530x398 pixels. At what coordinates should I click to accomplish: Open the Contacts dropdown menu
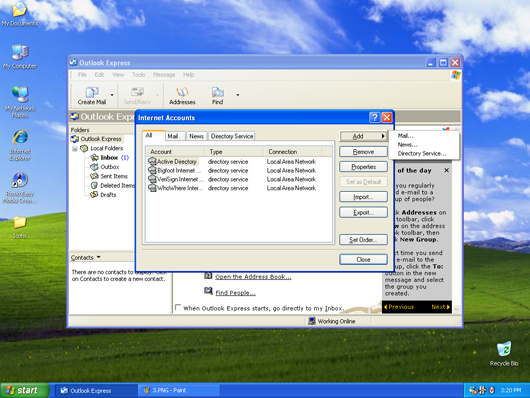86,257
